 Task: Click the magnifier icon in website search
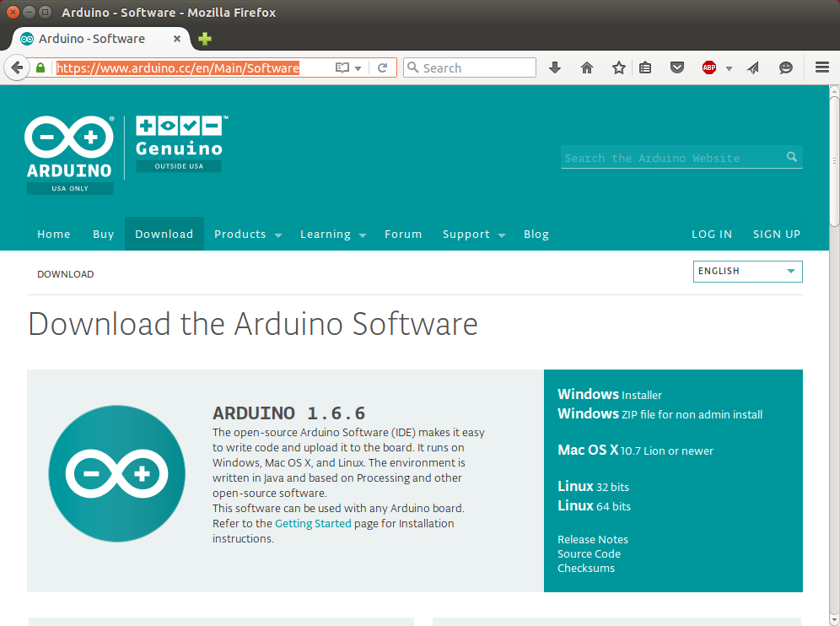point(792,157)
